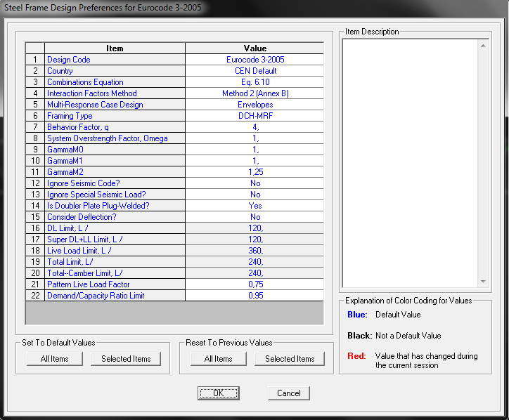Viewport: 509px width, 420px height.
Task: Select Demand/Capacity Ratio Limit item
Action: (115, 296)
